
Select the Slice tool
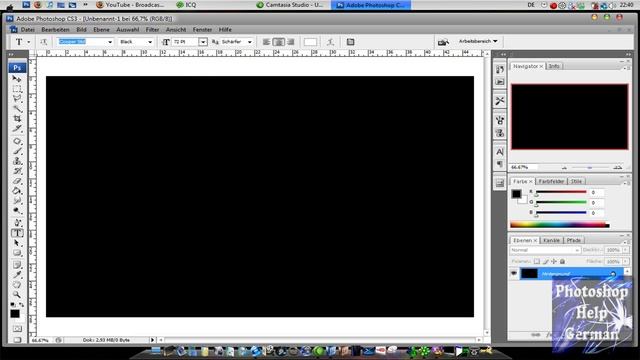17,129
